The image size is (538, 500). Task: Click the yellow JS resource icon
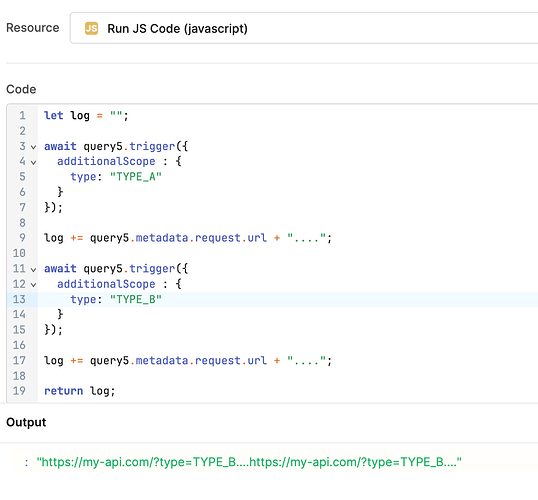(x=91, y=28)
